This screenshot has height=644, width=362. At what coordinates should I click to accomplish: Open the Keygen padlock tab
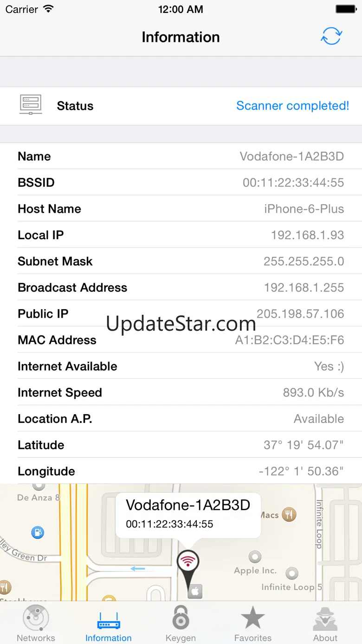pyautogui.click(x=181, y=624)
